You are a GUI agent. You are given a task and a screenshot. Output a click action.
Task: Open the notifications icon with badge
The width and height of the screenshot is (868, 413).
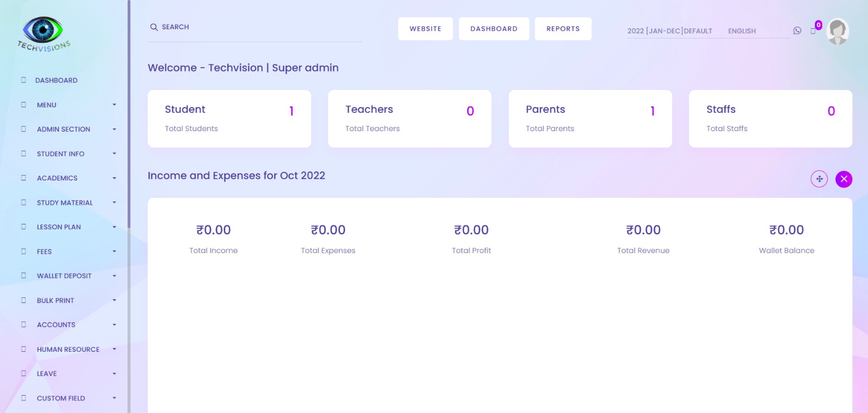click(x=814, y=30)
